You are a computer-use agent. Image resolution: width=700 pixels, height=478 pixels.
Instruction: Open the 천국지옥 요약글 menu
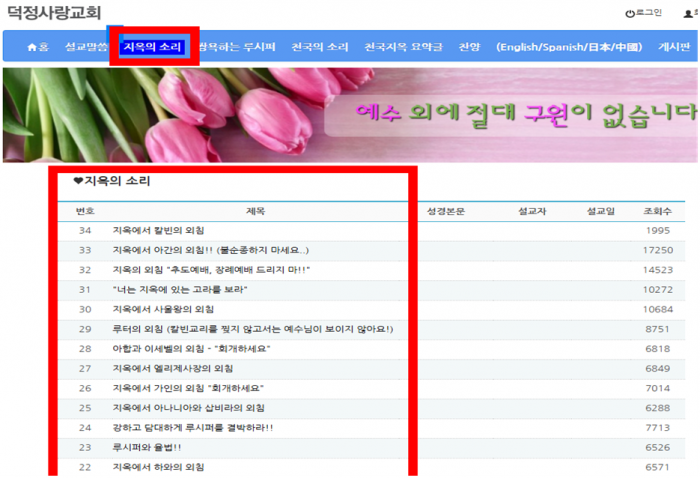point(404,47)
